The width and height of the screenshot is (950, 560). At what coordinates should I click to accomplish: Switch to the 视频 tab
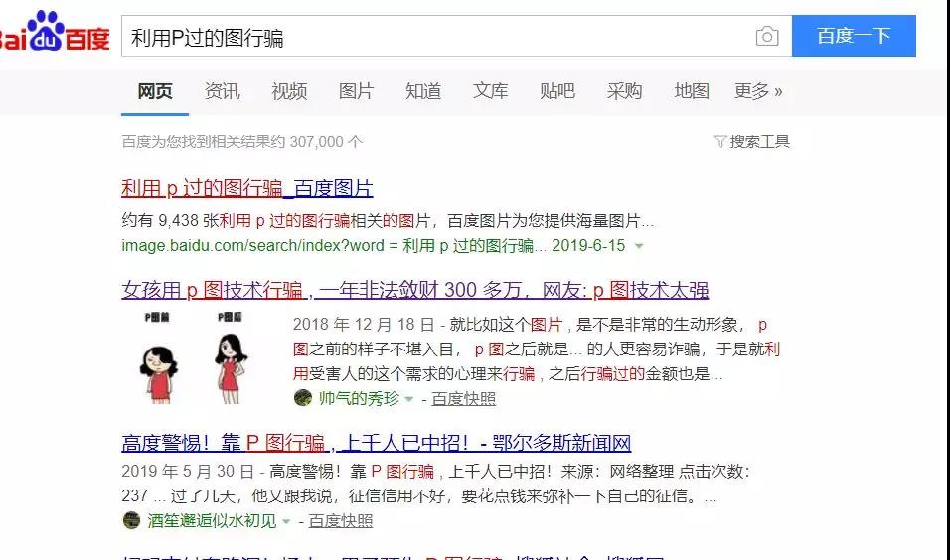click(289, 91)
